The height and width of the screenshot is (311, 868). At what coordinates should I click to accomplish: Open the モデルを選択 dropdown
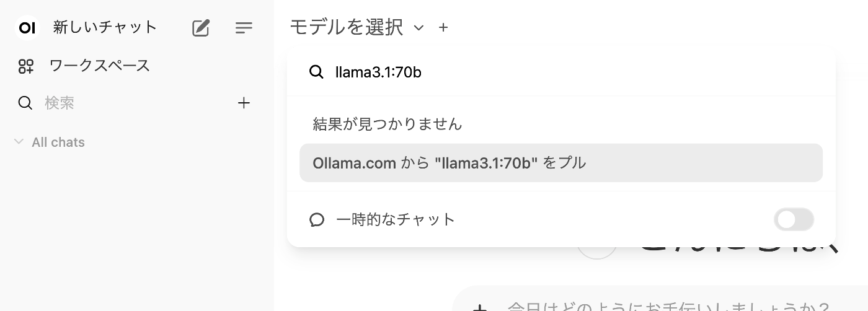tap(347, 27)
